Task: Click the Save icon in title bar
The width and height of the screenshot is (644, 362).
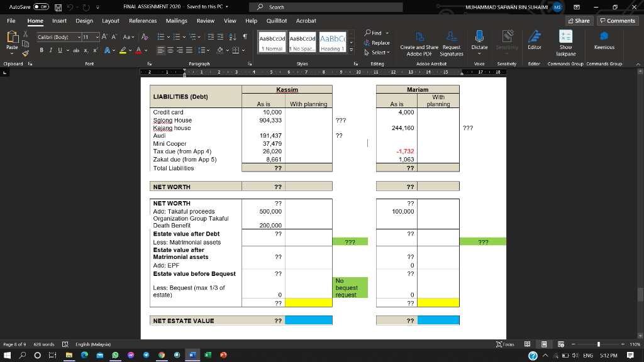Action: (x=58, y=8)
